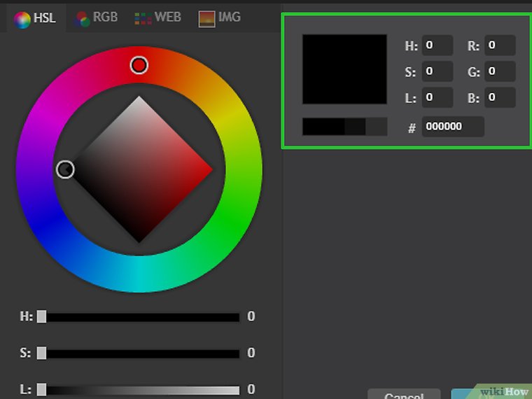Click the S value input field
Screen dimensions: 532x399
tap(437, 71)
